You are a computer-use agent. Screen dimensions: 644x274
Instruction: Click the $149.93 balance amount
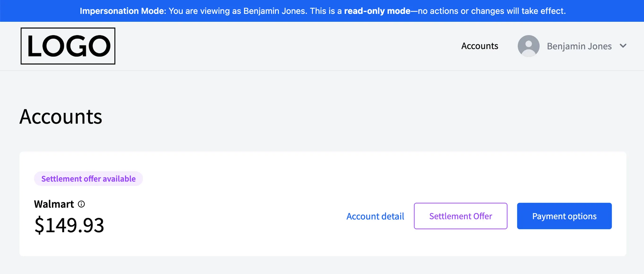point(69,225)
